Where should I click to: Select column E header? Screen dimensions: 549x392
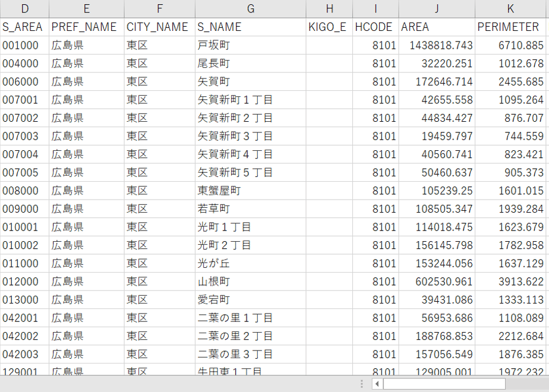coord(87,9)
